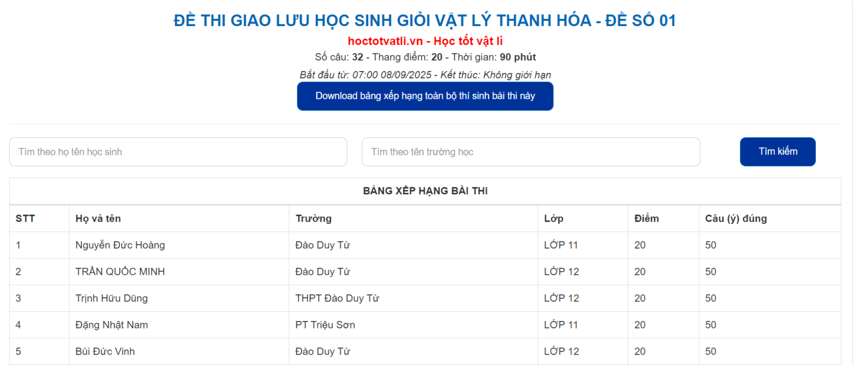
Task: Click the exam title heading
Action: point(425,21)
